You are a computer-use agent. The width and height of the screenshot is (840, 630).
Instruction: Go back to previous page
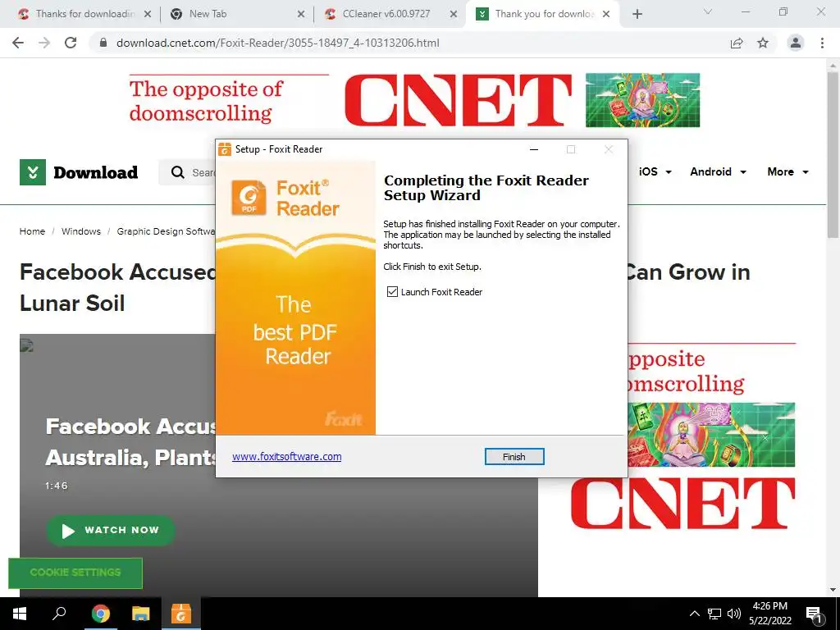click(18, 43)
